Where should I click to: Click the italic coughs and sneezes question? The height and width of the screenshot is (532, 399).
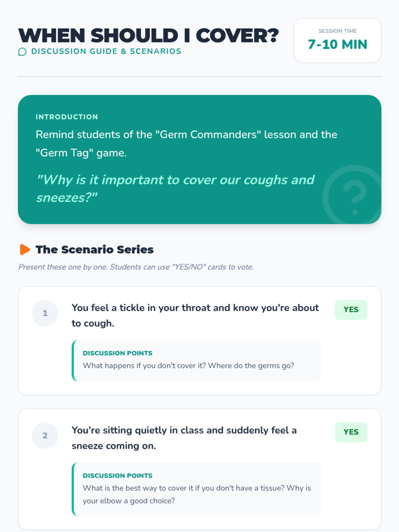[175, 189]
